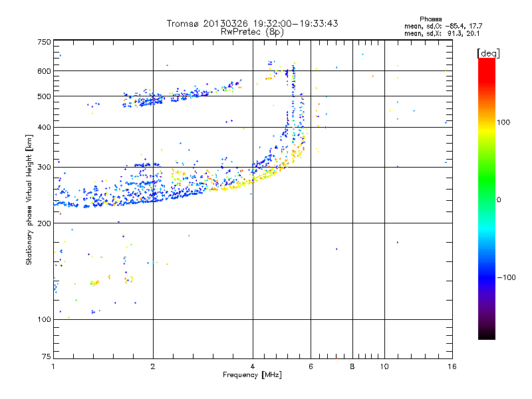Click the x-axis label '8'
Screen dimensions: 532x399
click(x=352, y=366)
